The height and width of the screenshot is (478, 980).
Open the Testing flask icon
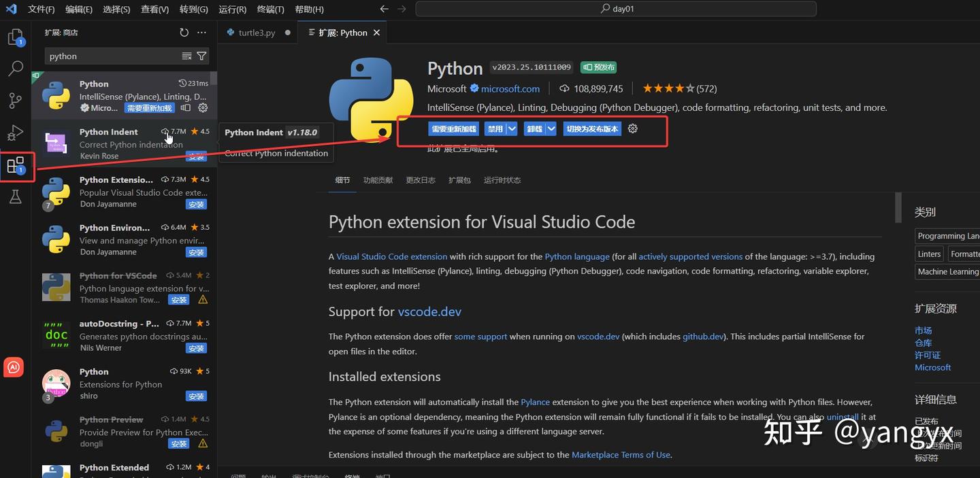[x=15, y=197]
